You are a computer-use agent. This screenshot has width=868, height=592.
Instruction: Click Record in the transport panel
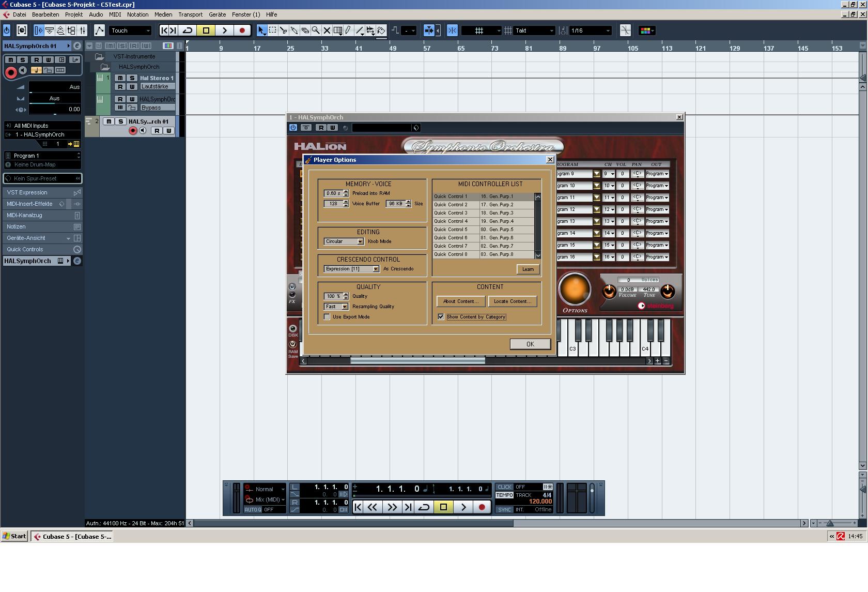482,507
